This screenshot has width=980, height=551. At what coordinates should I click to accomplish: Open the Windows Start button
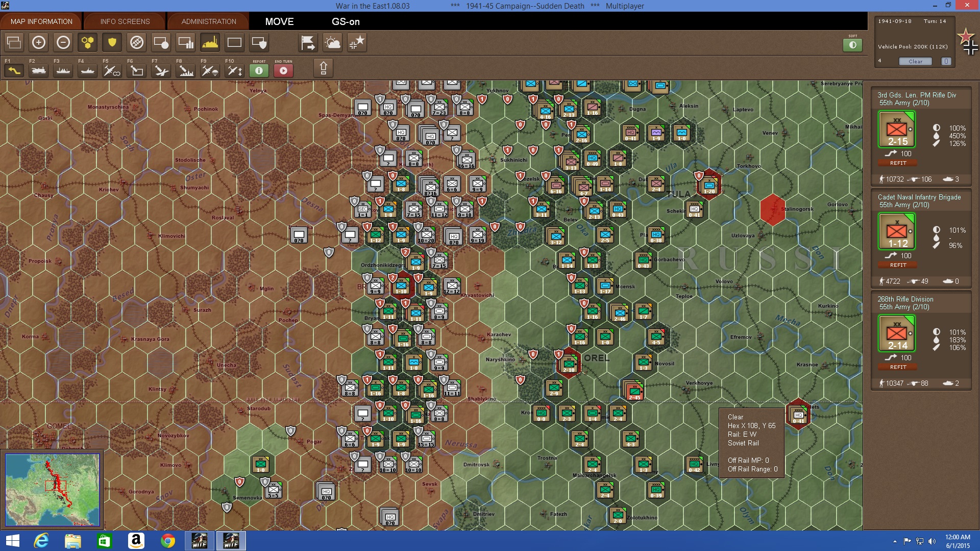pyautogui.click(x=12, y=541)
